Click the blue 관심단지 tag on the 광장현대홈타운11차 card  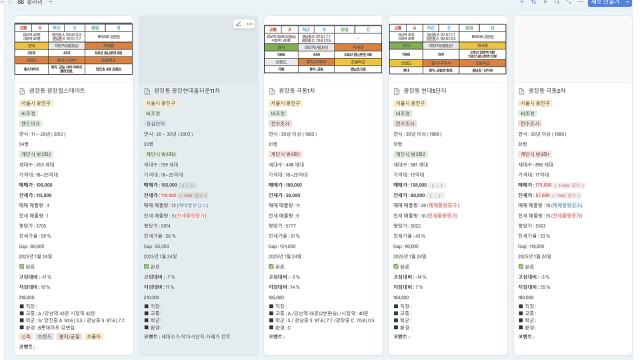click(x=156, y=124)
